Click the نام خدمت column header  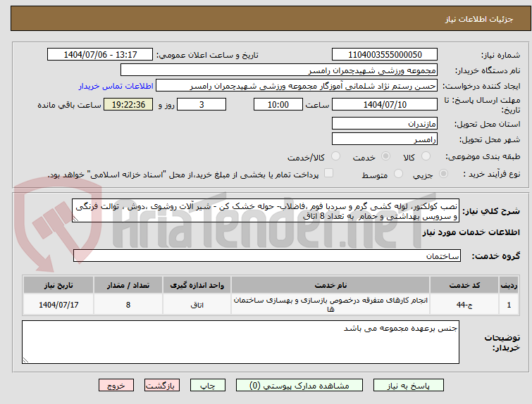click(x=330, y=285)
